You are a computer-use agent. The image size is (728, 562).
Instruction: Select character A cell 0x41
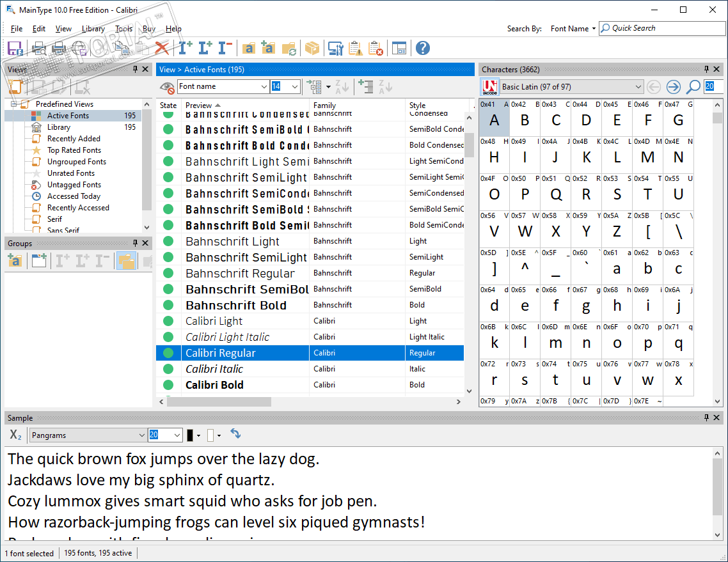click(x=494, y=118)
